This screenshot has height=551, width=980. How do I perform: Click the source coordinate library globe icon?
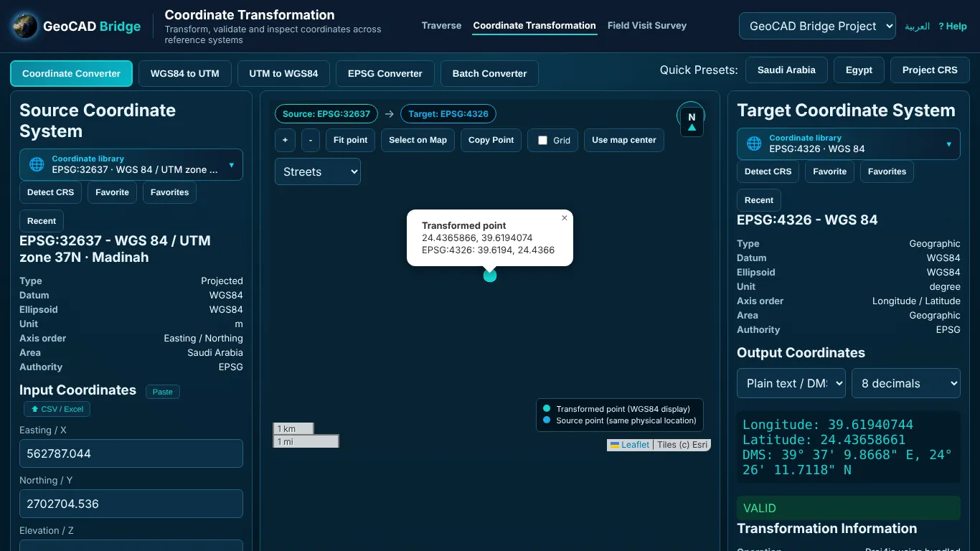point(37,164)
